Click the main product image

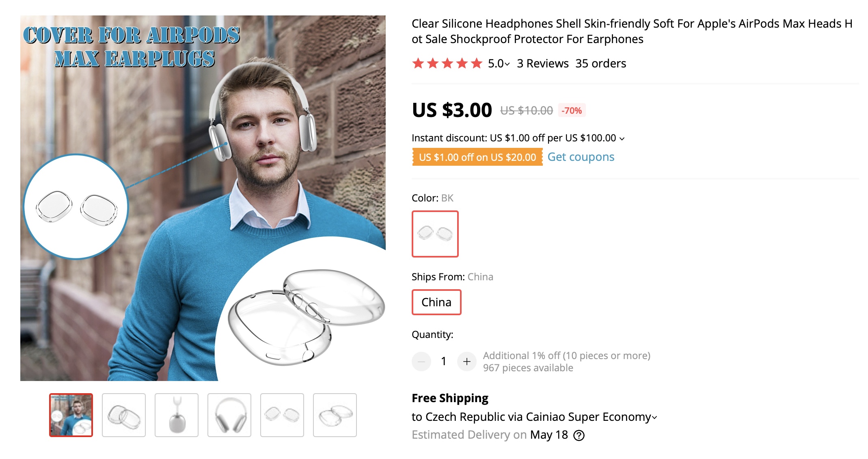click(203, 198)
